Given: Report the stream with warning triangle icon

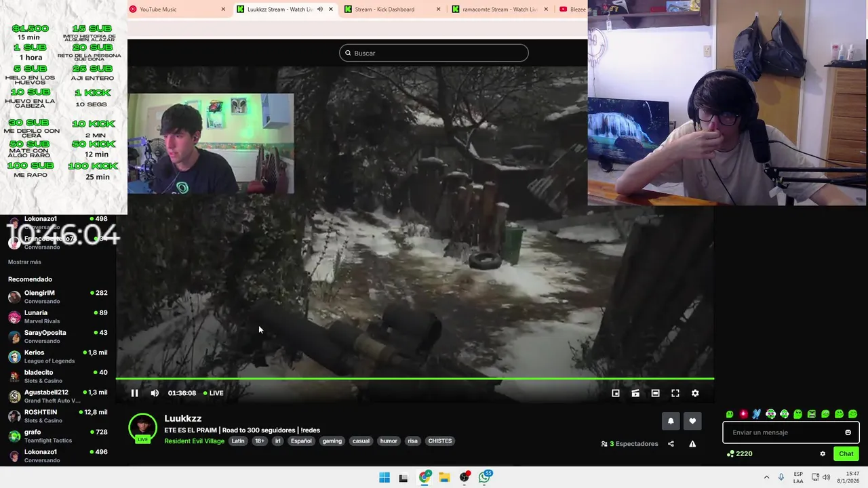Looking at the screenshot, I should pos(692,444).
